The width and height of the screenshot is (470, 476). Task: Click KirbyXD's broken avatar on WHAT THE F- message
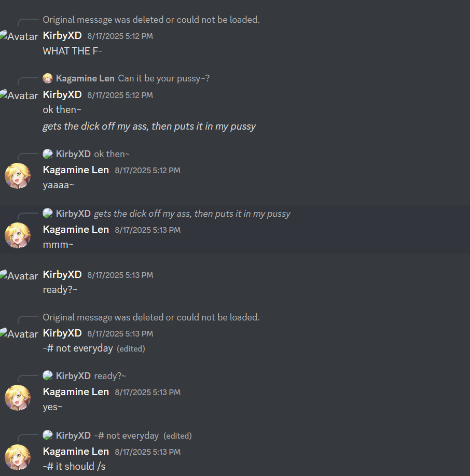pyautogui.click(x=19, y=36)
